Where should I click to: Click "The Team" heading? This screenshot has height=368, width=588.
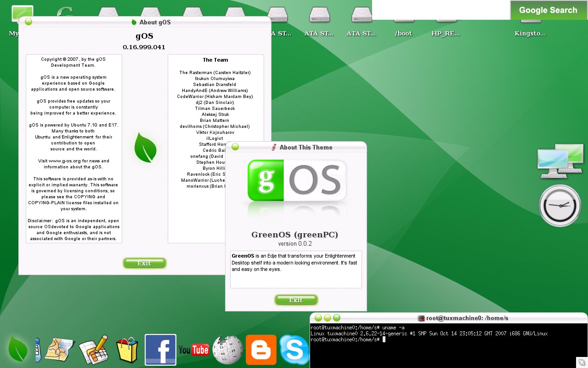215,60
